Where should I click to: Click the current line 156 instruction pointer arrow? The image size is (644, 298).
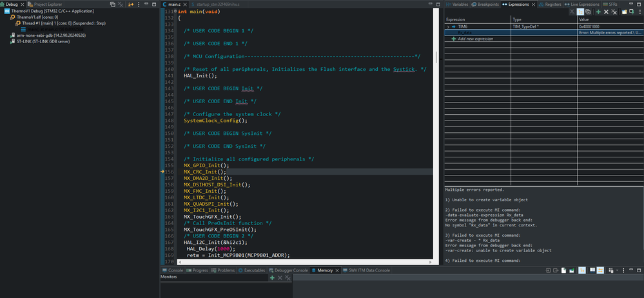pos(162,172)
